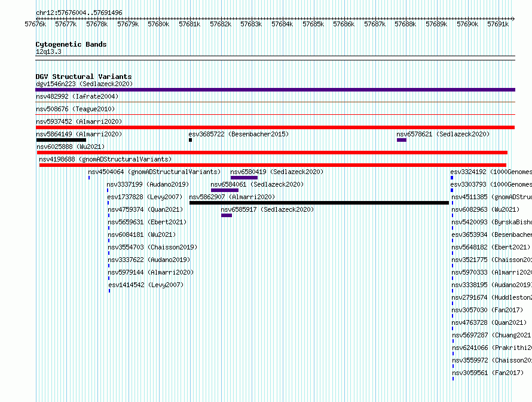532x402 pixels.
Task: Click nsv4504064 (gnomADStructuralVariants) label
Action: click(x=154, y=172)
